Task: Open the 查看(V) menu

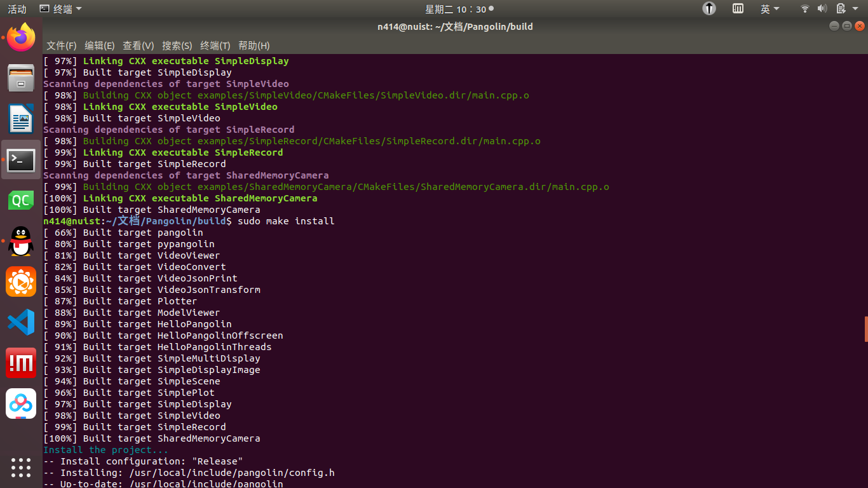Action: pos(139,46)
